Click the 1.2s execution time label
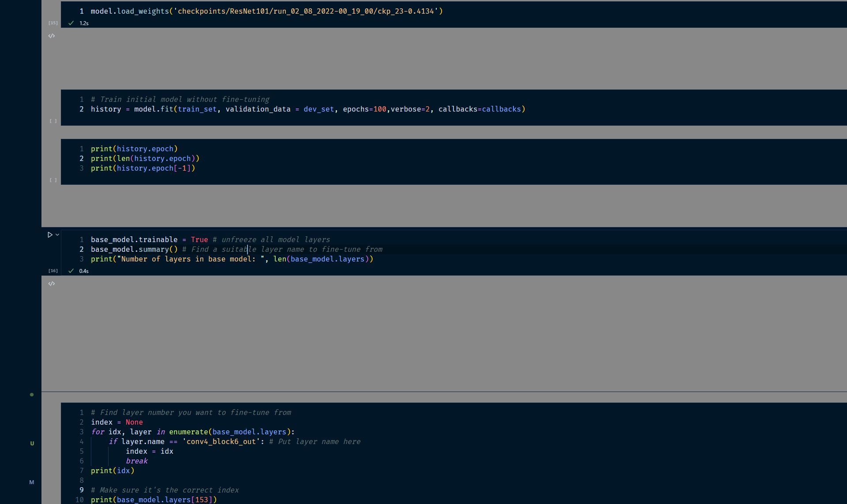The height and width of the screenshot is (504, 847). coord(84,23)
